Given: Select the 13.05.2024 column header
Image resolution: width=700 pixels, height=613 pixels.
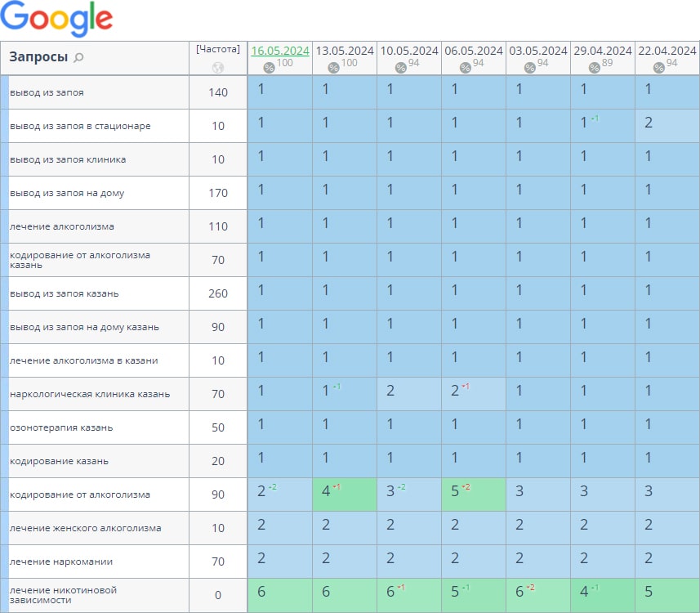Looking at the screenshot, I should click(x=345, y=51).
